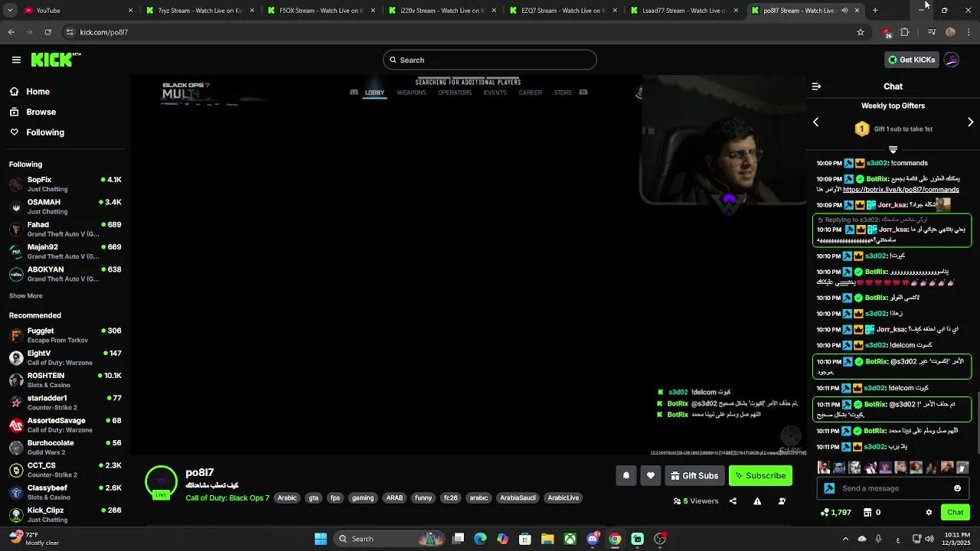Switch to the EZQ7 Stream tab
This screenshot has width=980, height=551.
[563, 11]
